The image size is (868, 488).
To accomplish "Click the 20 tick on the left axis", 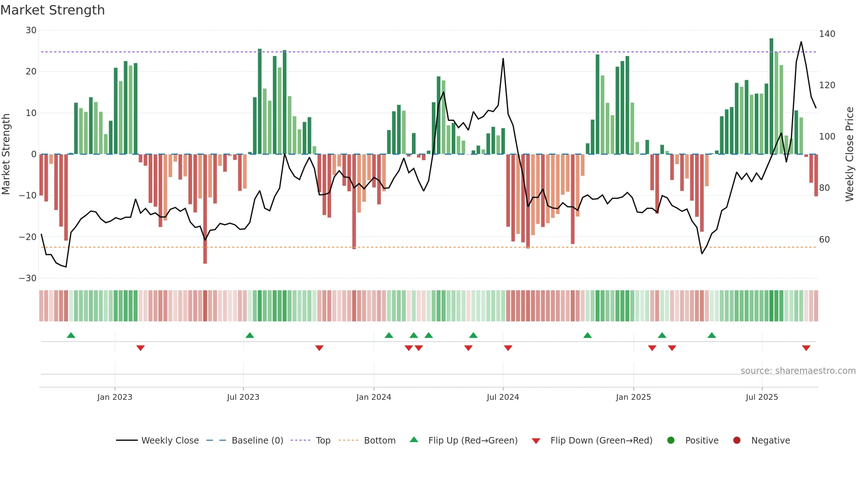I will point(31,72).
